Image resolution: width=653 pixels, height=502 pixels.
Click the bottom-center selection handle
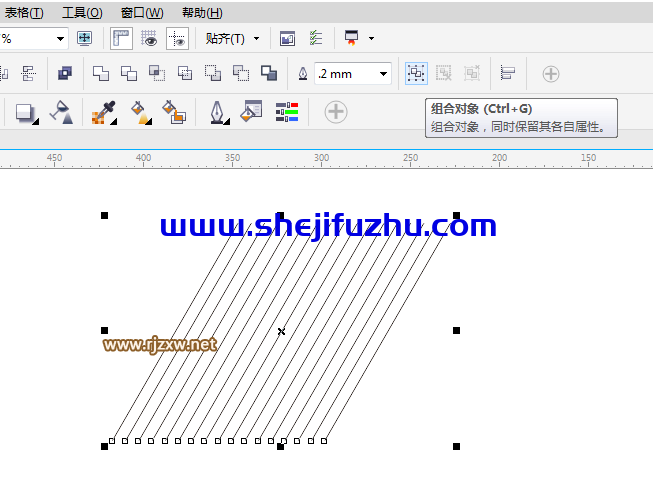(280, 446)
